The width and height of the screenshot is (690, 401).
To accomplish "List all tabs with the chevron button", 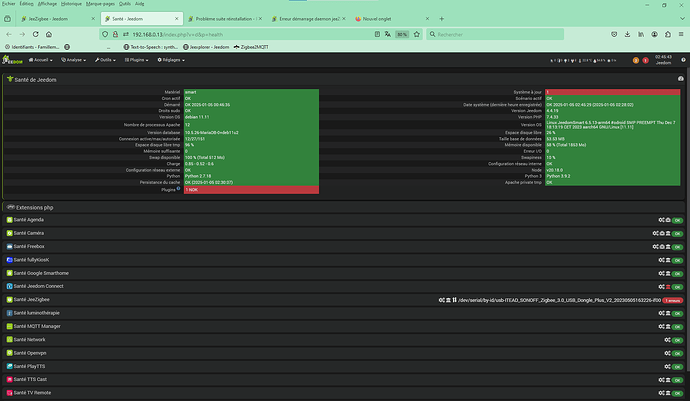I will click(682, 18).
